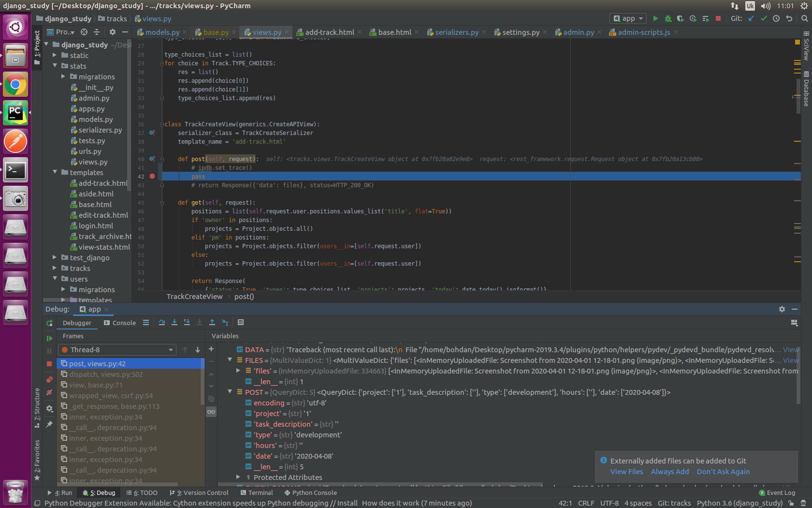
Task: Switch to Console tab in debugger
Action: coord(120,323)
